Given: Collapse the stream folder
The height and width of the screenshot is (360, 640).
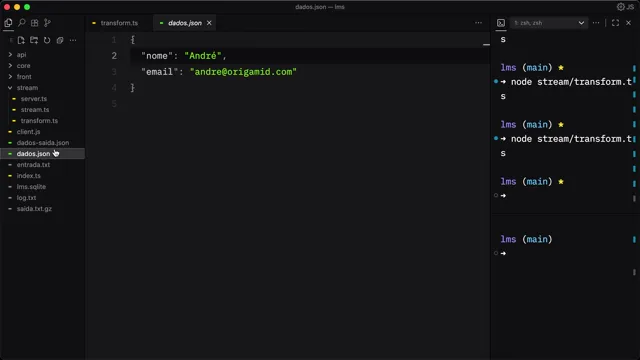Looking at the screenshot, I should click(27, 87).
